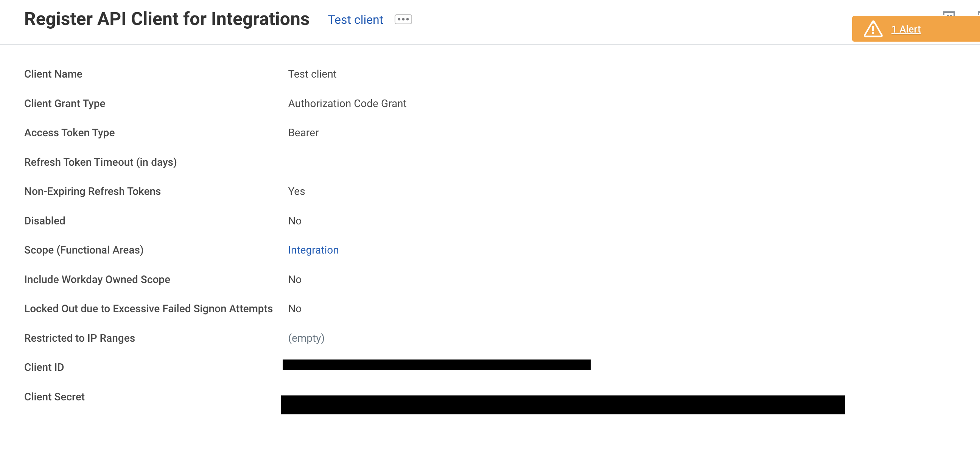Screen dimensions: 980x470
Task: Open related actions menu for Test client
Action: point(403,19)
